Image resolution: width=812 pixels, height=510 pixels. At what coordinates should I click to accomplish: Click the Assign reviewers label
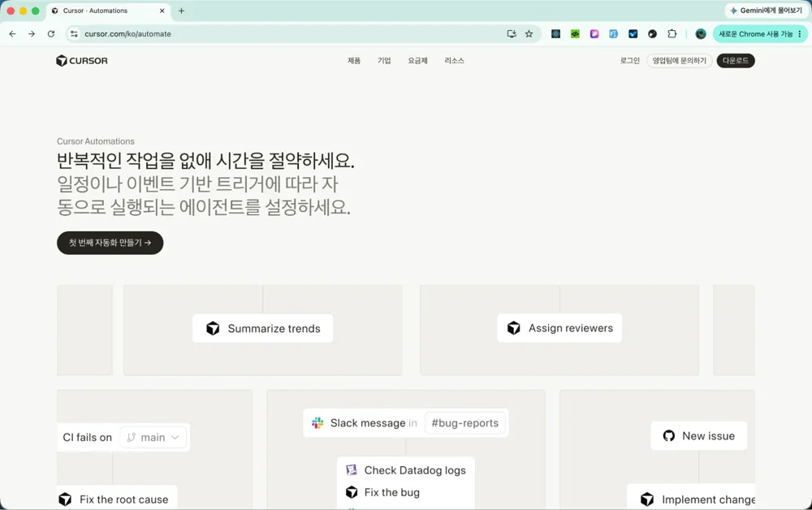(571, 328)
